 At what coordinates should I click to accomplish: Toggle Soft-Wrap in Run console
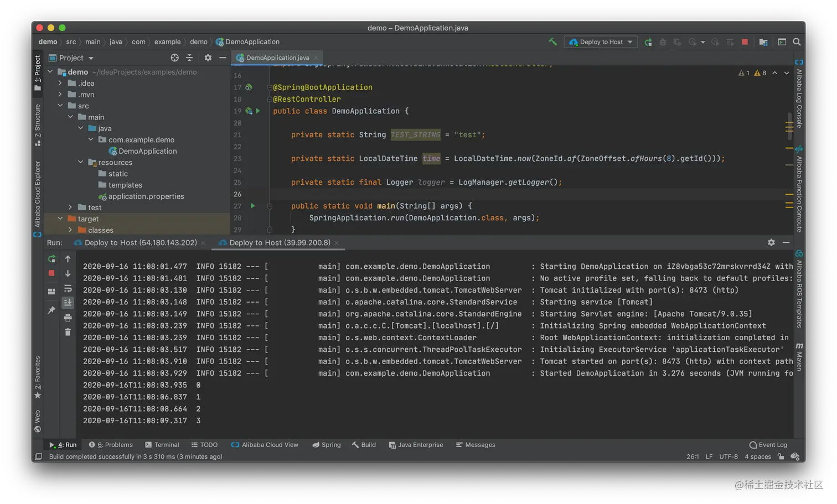click(x=68, y=288)
